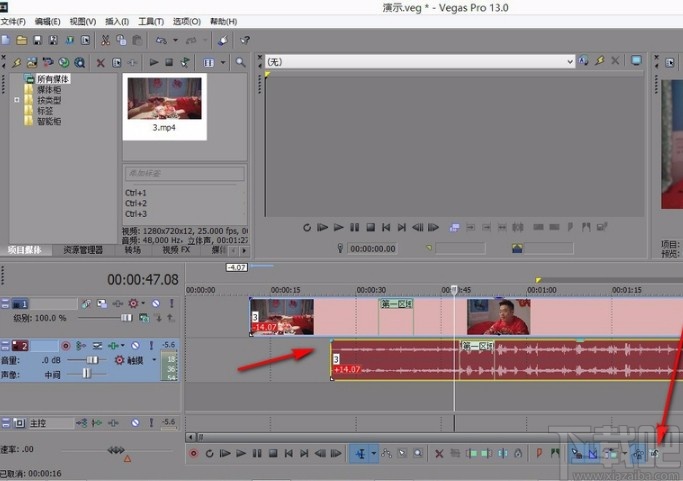Open the media views dropdown arrow
The width and height of the screenshot is (683, 481).
coord(223,63)
